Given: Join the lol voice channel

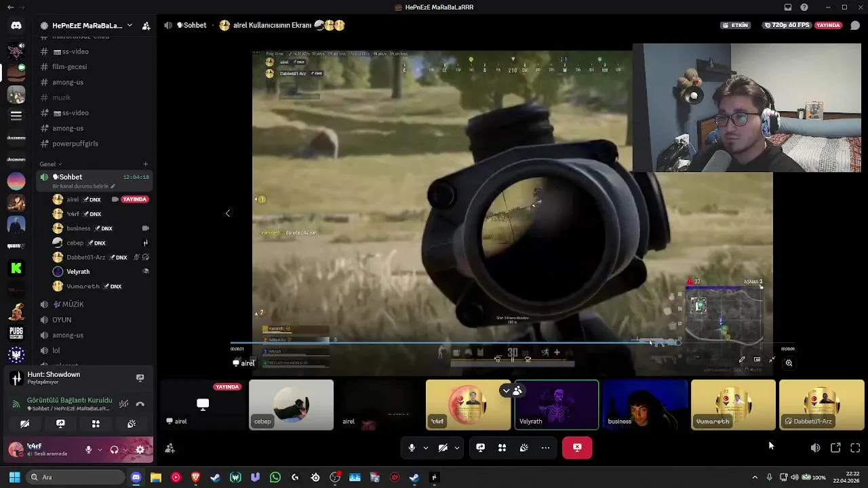Looking at the screenshot, I should (x=56, y=350).
